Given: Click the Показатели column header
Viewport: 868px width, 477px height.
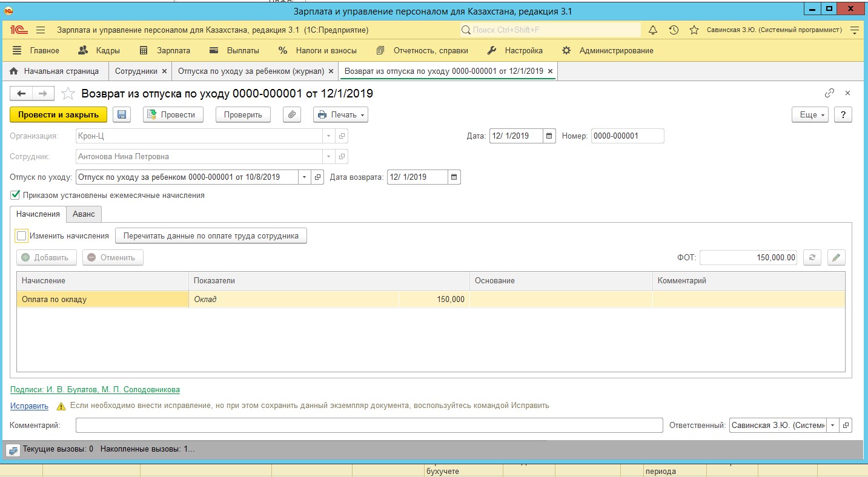Looking at the screenshot, I should pyautogui.click(x=329, y=281).
